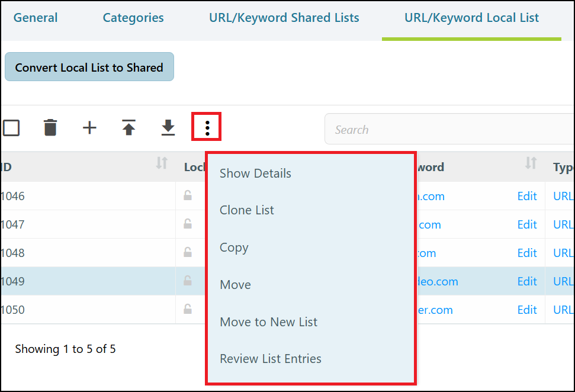575x392 pixels.
Task: Open URL/Keyword Shared Lists tab
Action: 284,18
